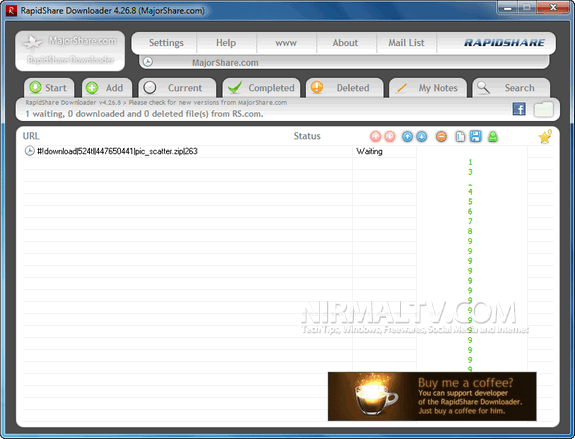Click the first pink circular arrow icon
This screenshot has width=575, height=439.
point(375,137)
